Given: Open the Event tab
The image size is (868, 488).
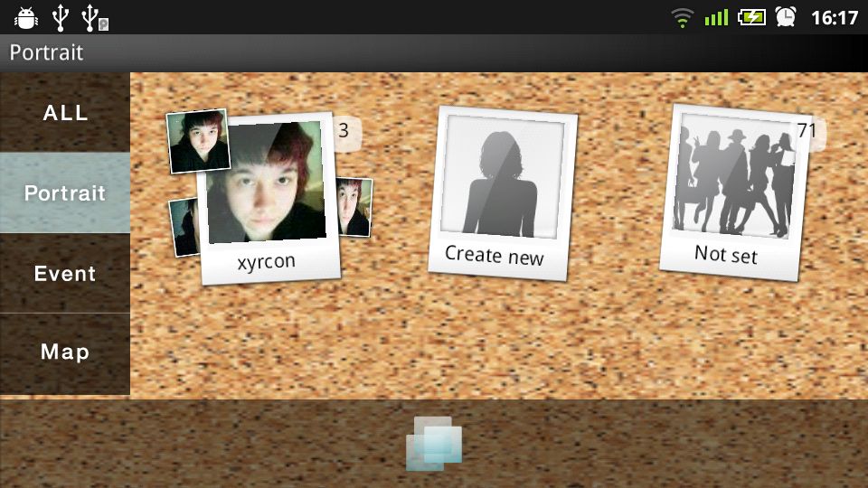Looking at the screenshot, I should point(65,273).
